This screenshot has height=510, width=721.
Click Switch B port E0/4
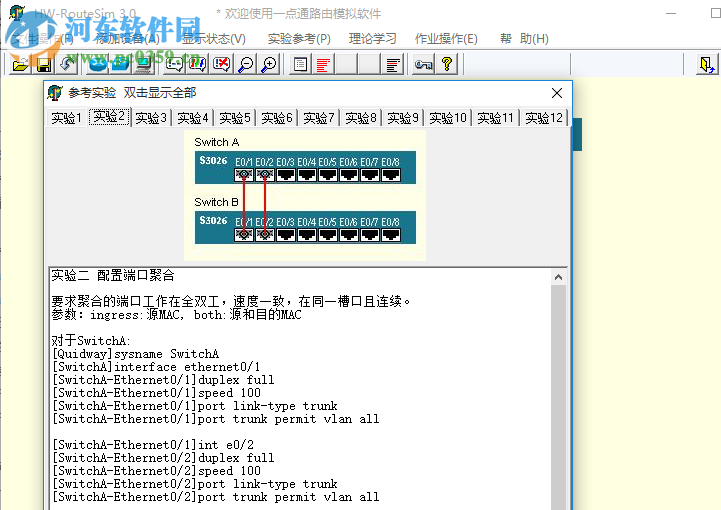pos(307,235)
